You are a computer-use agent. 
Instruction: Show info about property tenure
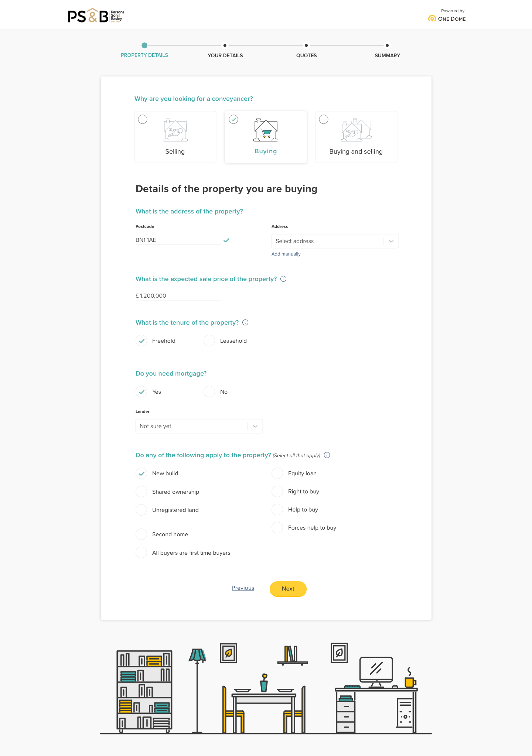coord(245,322)
